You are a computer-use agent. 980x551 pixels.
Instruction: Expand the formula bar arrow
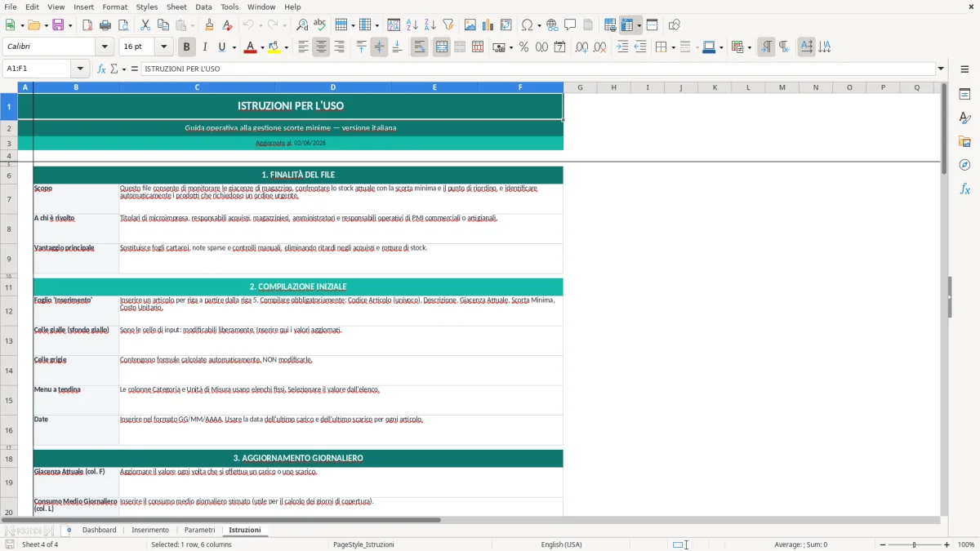(941, 69)
